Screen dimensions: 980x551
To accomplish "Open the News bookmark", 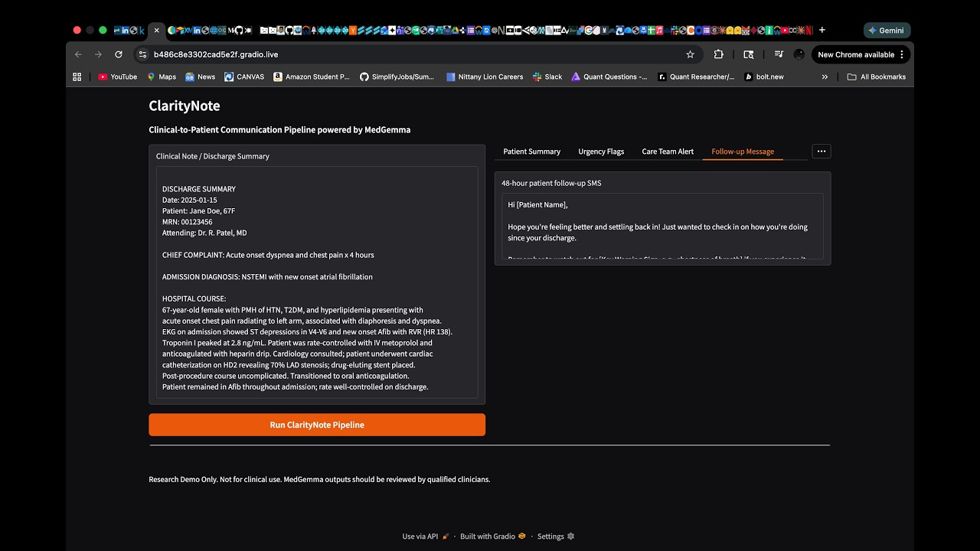I will (201, 77).
